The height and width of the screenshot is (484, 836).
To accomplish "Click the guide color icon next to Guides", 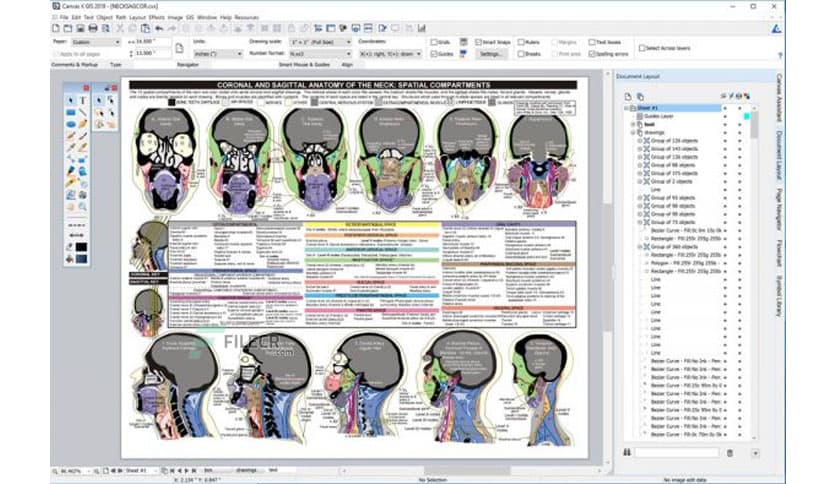I will [x=463, y=53].
